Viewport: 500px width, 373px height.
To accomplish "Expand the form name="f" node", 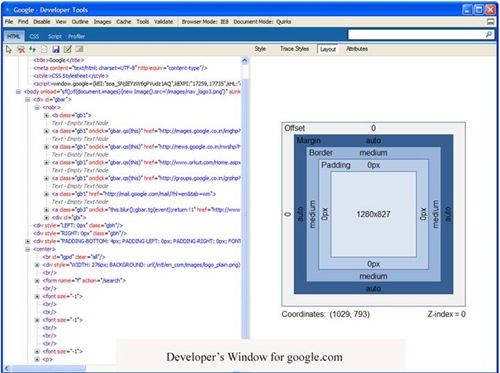I will click(37, 281).
